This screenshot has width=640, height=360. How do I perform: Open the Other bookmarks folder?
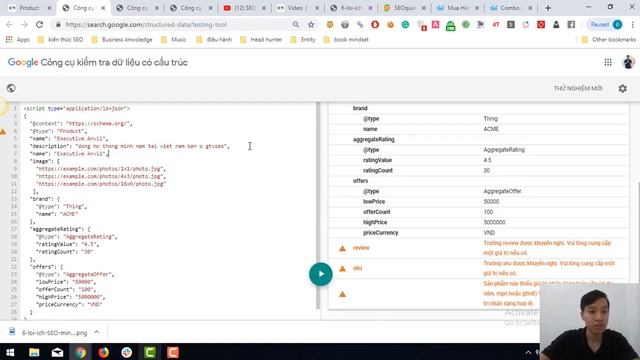coord(609,40)
